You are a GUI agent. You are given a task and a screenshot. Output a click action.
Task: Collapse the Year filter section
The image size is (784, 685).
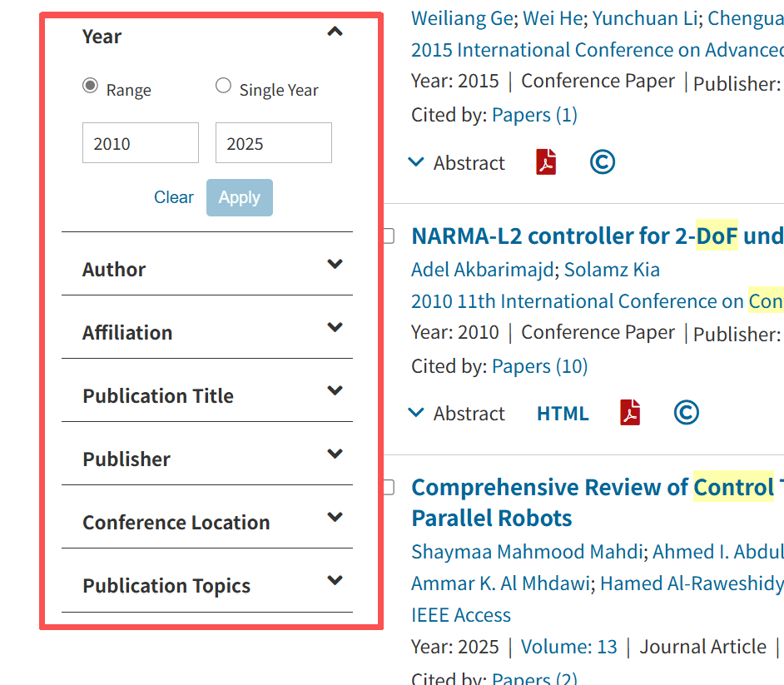coord(335,32)
